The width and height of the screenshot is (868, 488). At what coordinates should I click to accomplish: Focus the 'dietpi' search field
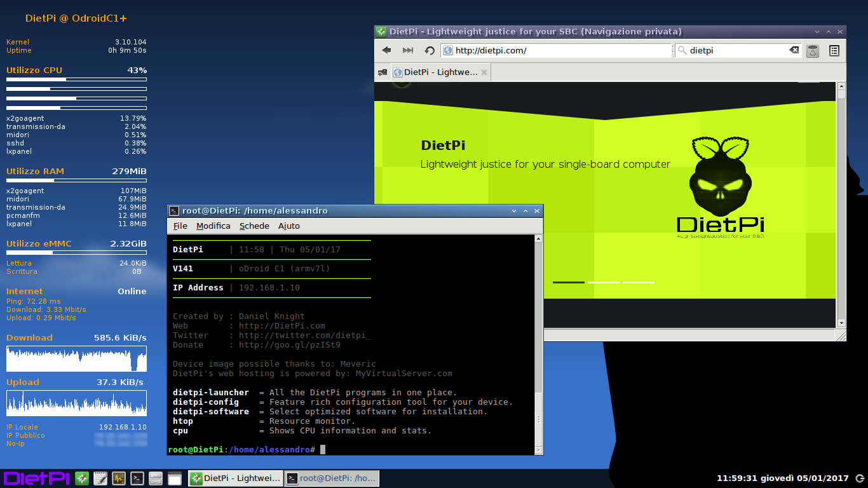coord(738,50)
